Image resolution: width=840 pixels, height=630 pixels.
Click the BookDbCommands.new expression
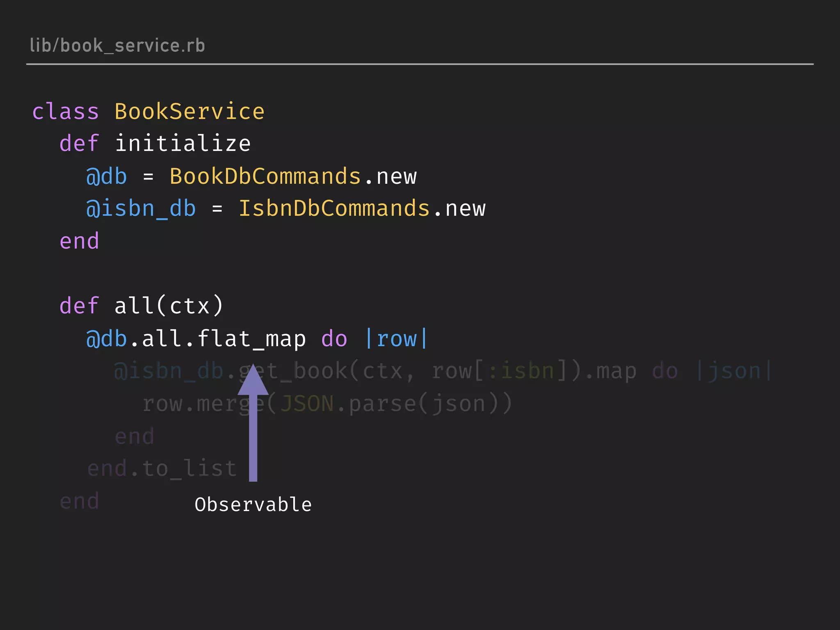(x=293, y=176)
